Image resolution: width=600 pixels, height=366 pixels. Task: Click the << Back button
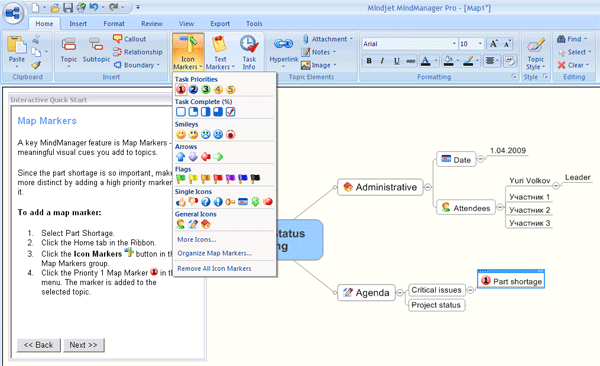click(x=39, y=345)
